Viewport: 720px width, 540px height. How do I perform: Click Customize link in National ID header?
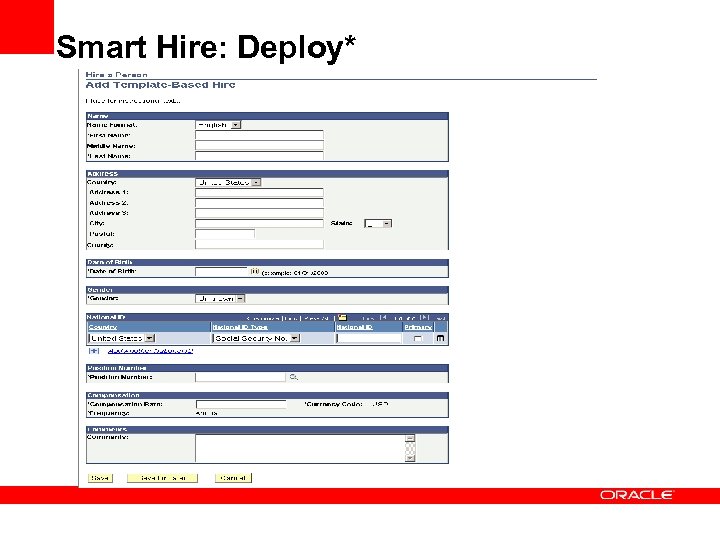click(x=263, y=318)
